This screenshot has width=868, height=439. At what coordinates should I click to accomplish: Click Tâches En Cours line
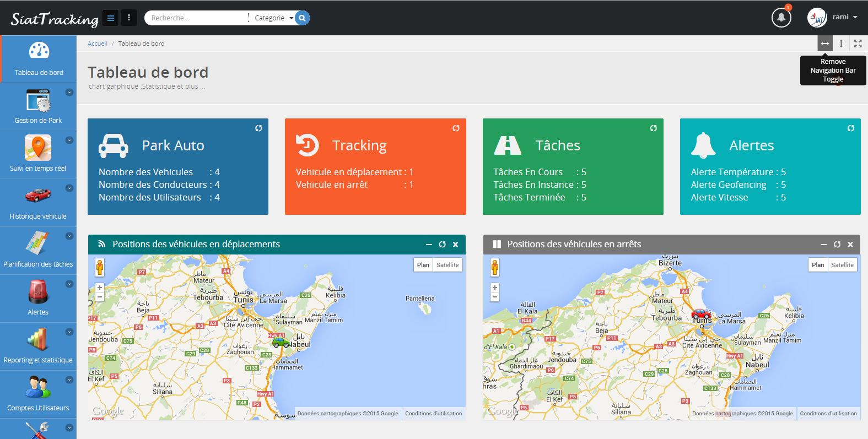(x=540, y=172)
